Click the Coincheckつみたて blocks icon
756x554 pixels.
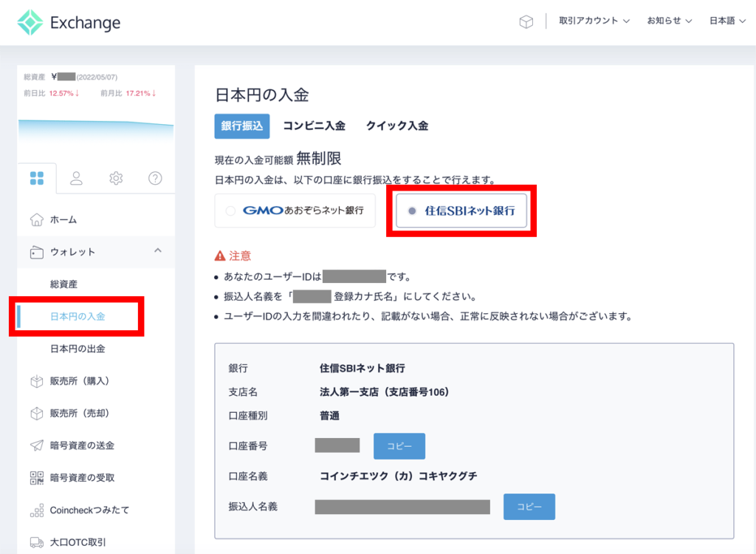[37, 510]
